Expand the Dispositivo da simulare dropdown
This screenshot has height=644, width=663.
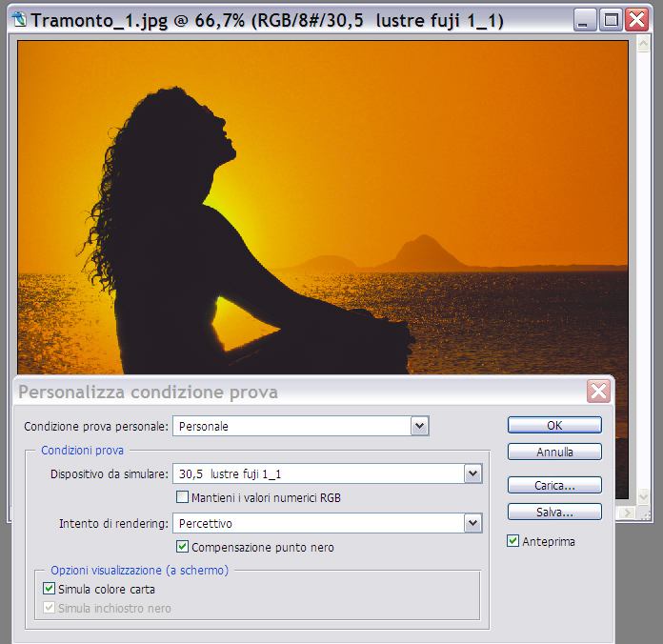[x=472, y=473]
